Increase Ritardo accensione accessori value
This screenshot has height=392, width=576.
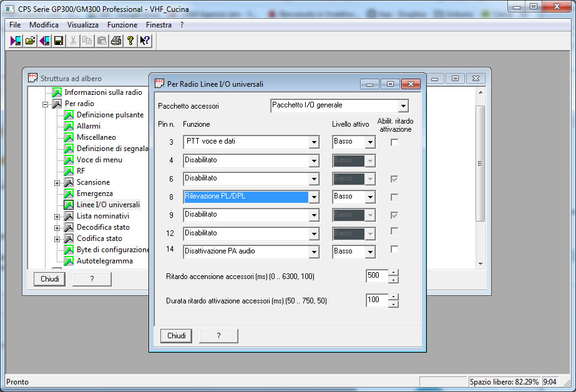pos(393,273)
